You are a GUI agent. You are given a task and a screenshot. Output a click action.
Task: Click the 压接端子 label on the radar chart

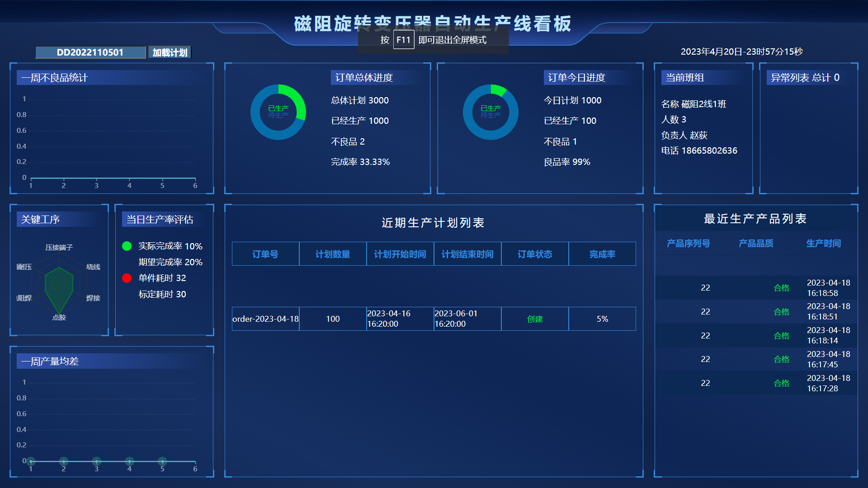point(59,247)
